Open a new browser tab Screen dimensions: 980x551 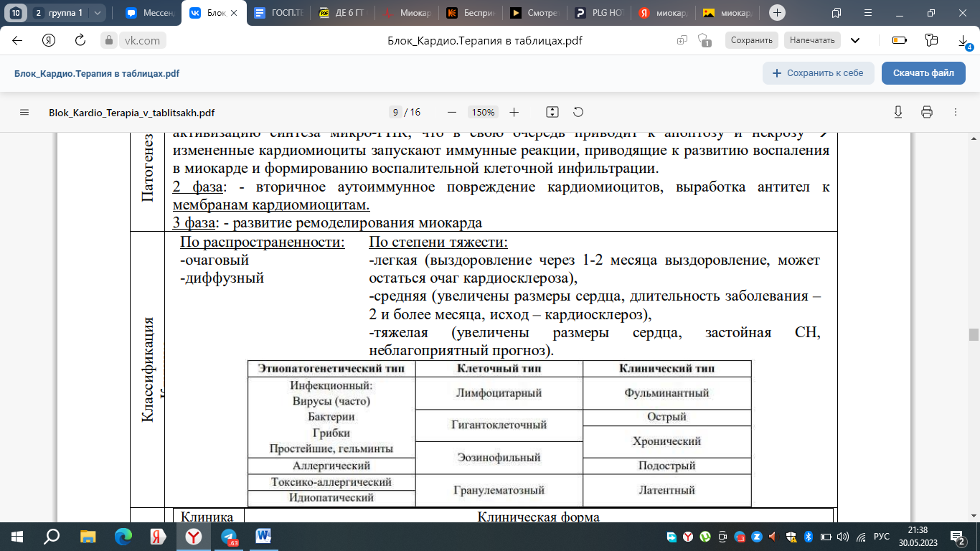tap(777, 13)
